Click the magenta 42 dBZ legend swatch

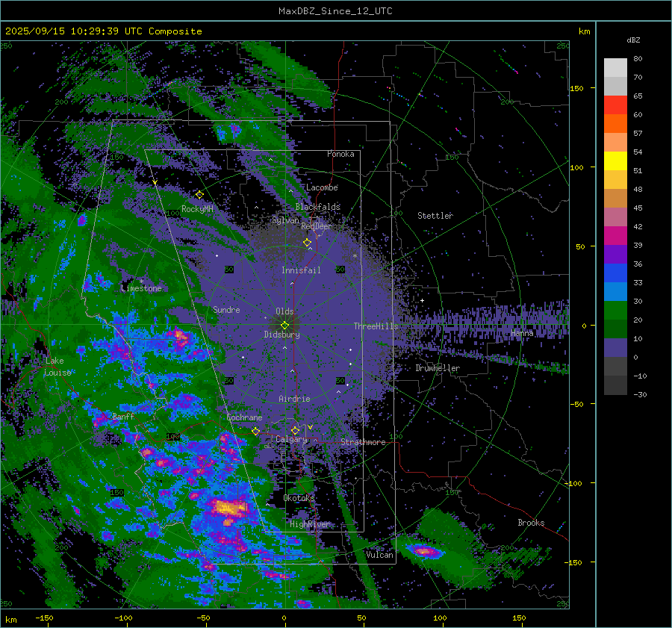(x=615, y=235)
